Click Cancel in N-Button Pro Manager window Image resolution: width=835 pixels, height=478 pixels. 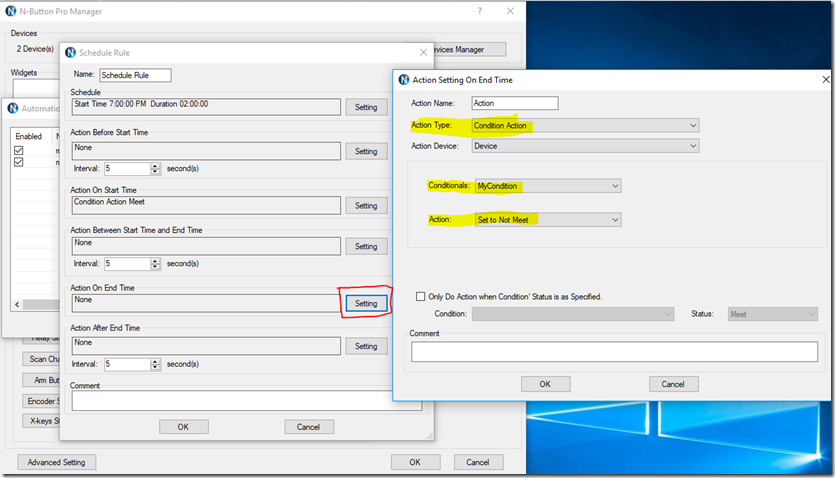click(478, 462)
